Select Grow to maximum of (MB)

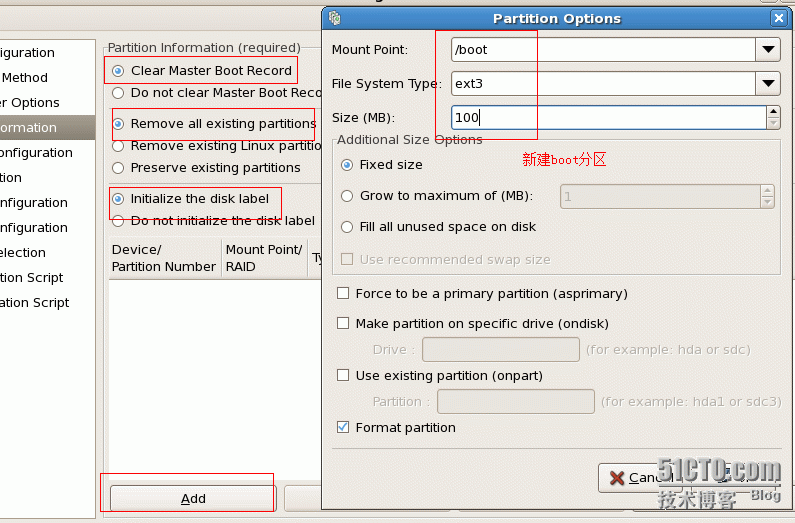[x=348, y=196]
